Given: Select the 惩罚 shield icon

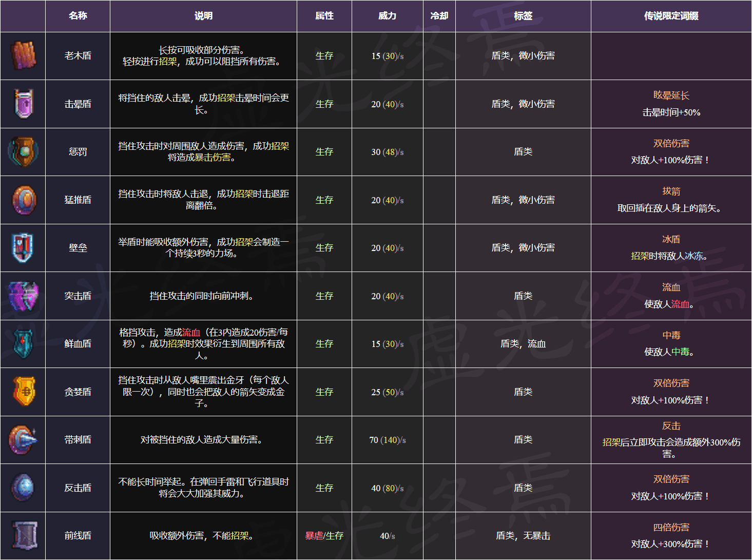Looking at the screenshot, I should click(x=23, y=151).
